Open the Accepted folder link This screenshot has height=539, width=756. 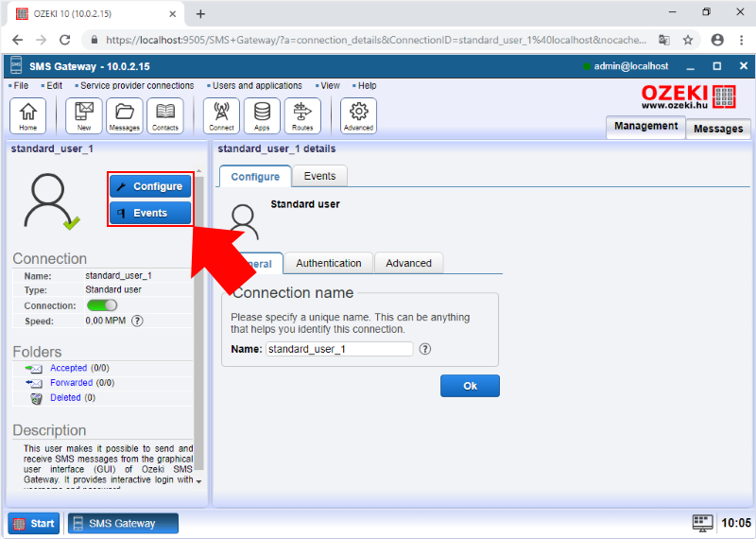coord(68,368)
